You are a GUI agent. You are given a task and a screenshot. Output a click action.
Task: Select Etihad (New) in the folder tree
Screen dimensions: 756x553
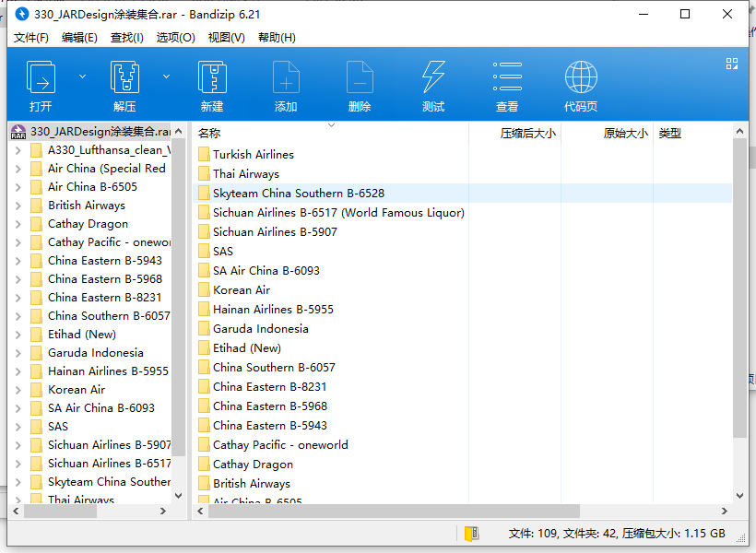click(x=82, y=335)
